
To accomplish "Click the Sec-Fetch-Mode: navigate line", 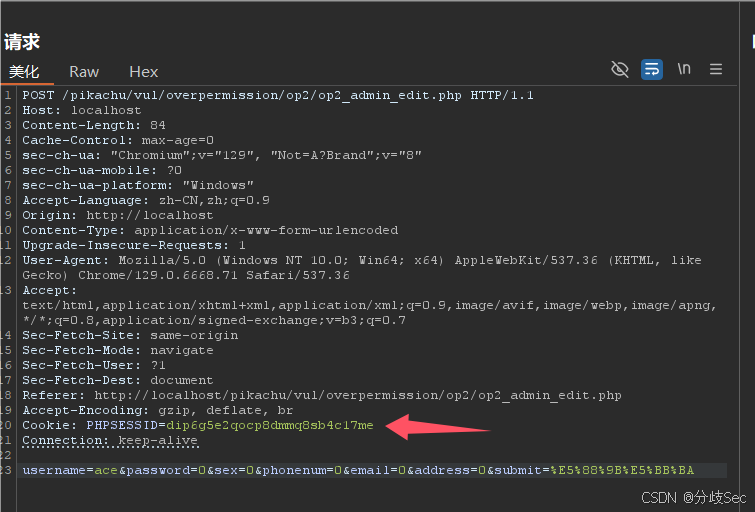I will [118, 350].
